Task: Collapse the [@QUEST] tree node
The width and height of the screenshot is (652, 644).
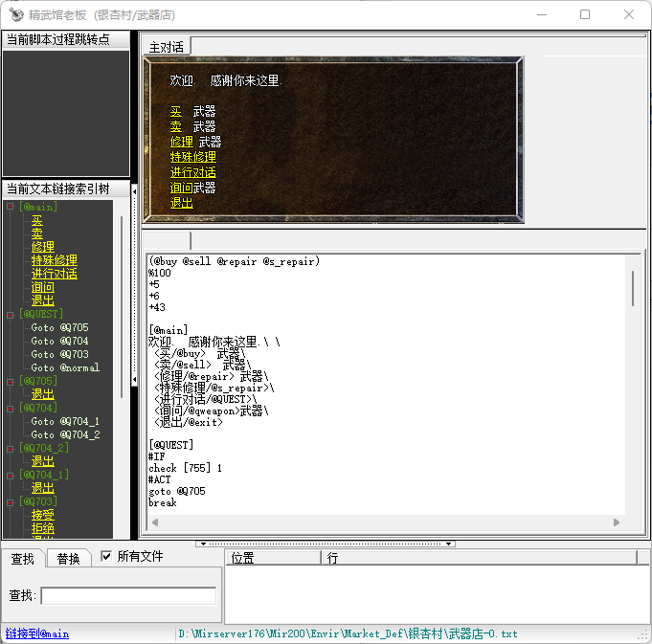Action: click(11, 315)
